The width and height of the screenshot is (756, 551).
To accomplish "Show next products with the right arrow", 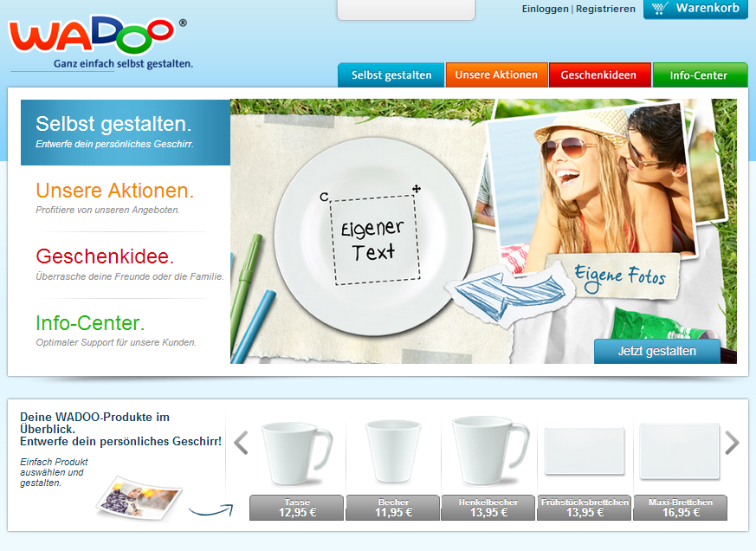I will click(732, 443).
